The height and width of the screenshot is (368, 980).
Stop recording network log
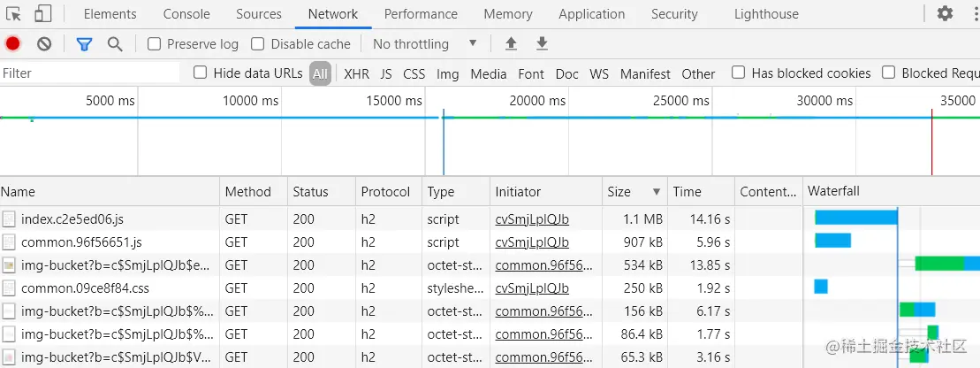[12, 44]
